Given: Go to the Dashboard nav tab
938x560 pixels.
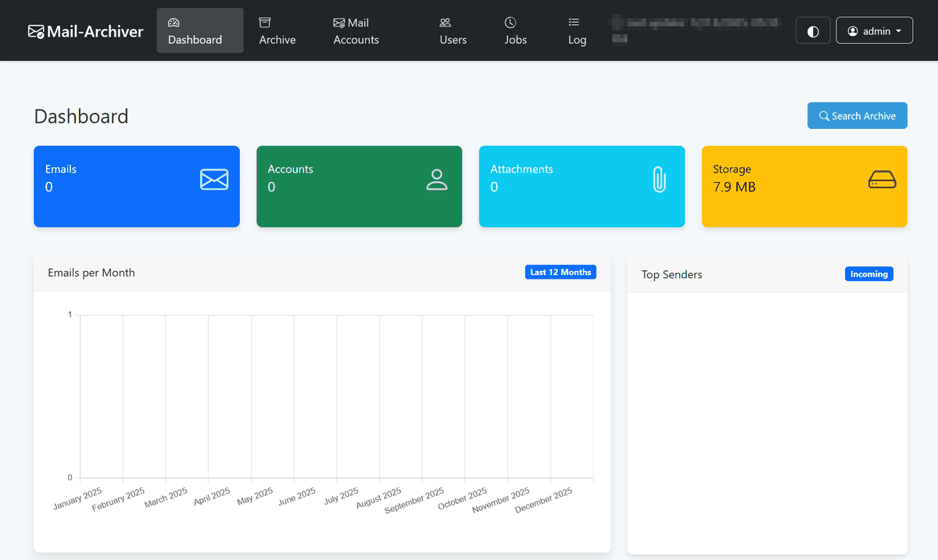Looking at the screenshot, I should click(195, 31).
